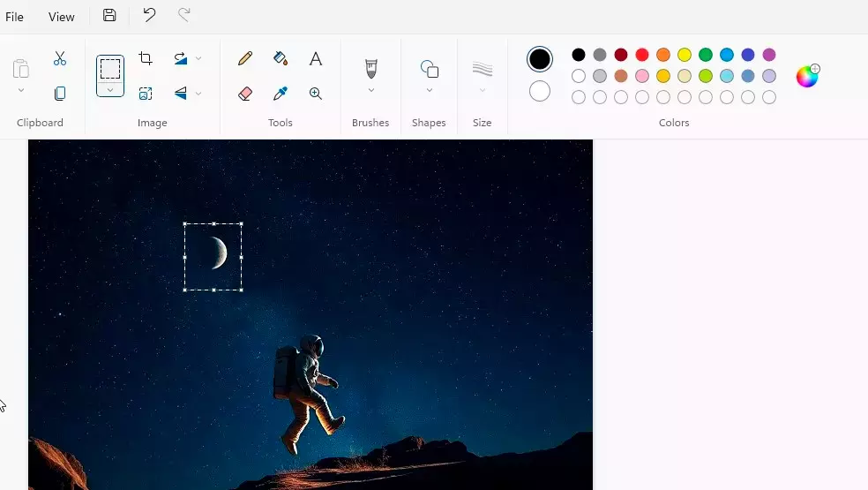Pick the green palette swatch in top row
Image resolution: width=868 pixels, height=490 pixels.
pos(706,55)
